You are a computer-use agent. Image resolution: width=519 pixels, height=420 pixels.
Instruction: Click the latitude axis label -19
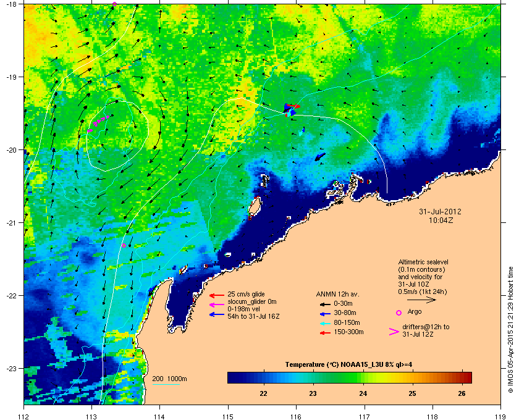point(11,77)
